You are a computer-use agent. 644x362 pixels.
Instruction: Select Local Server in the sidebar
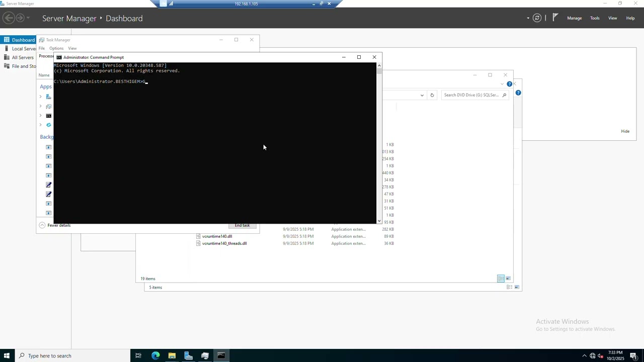click(x=18, y=49)
